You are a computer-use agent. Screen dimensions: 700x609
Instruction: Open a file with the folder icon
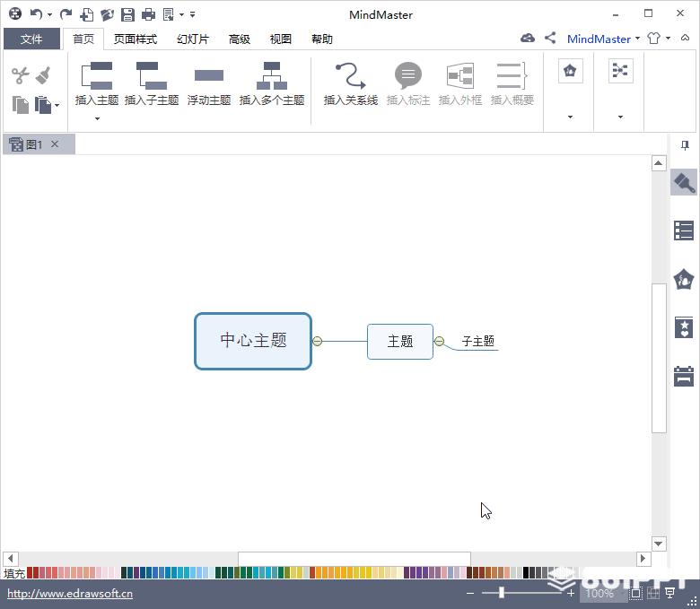[107, 14]
